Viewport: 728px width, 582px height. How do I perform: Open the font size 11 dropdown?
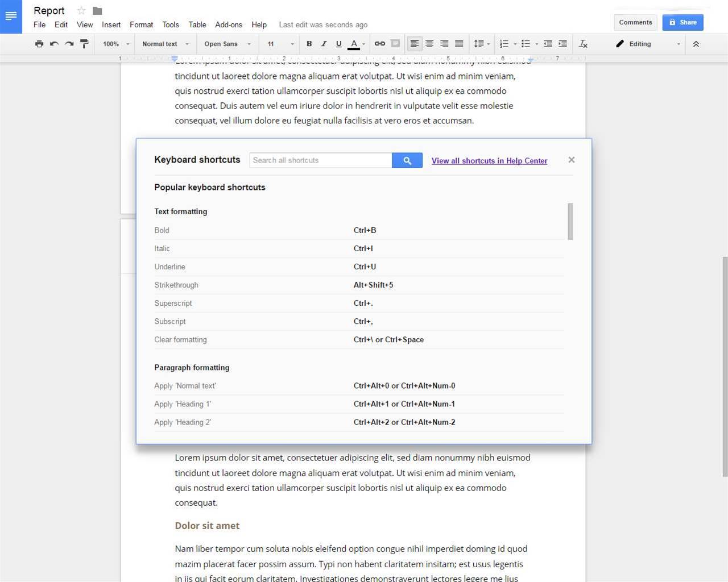point(280,44)
